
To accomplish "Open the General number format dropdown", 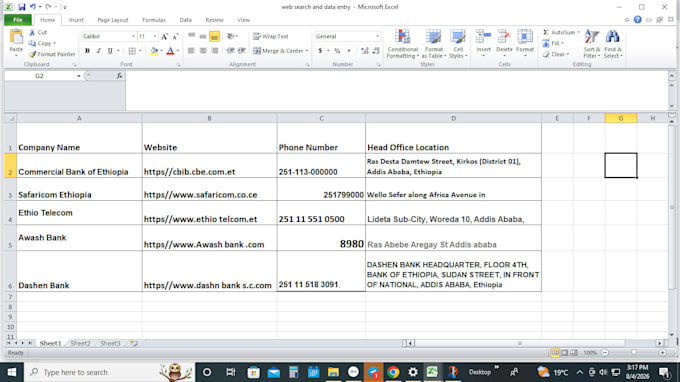I will 377,36.
